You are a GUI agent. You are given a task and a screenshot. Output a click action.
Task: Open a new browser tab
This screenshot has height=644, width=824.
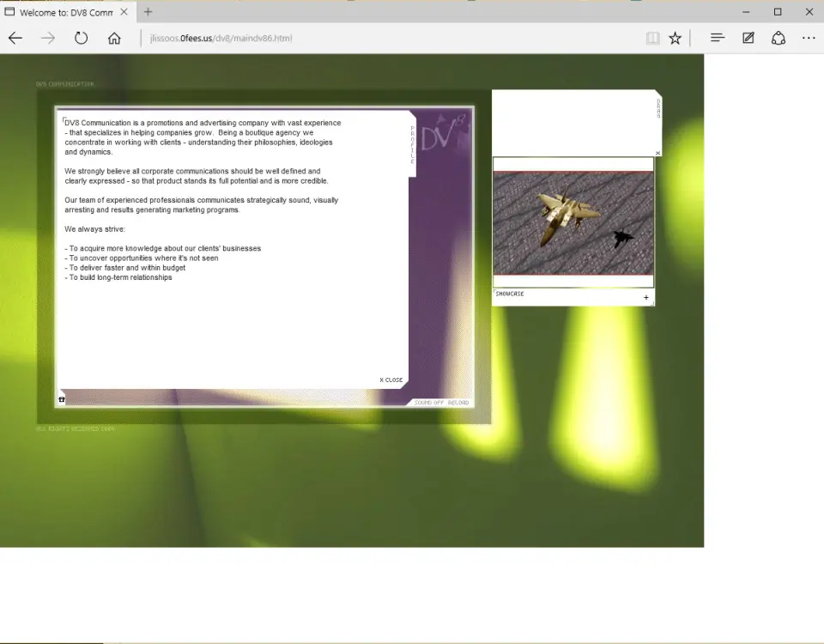(148, 11)
